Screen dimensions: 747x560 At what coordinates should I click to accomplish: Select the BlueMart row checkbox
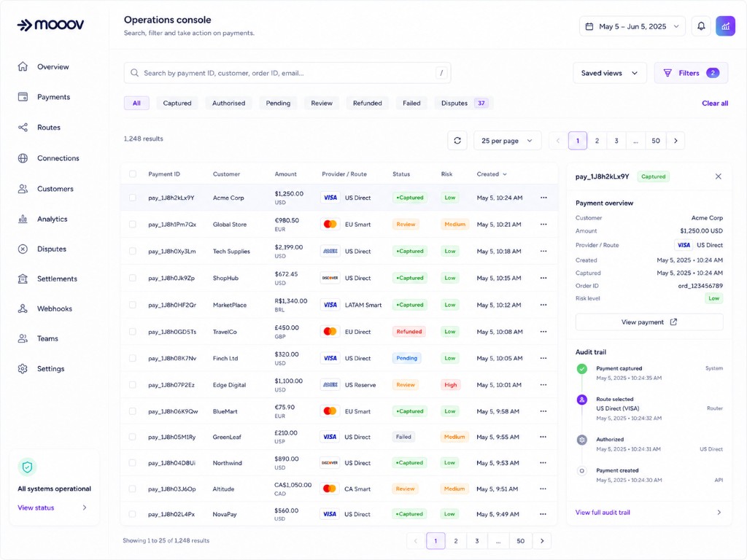click(x=133, y=411)
